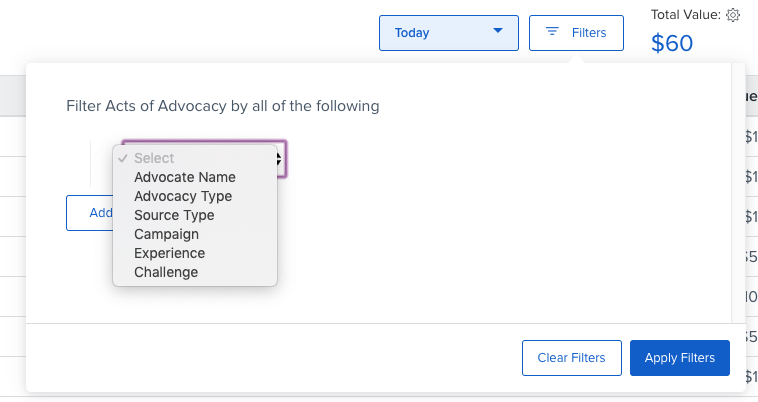Image resolution: width=758 pixels, height=402 pixels.
Task: Click the filter lines icon beside Filters
Action: pos(551,33)
